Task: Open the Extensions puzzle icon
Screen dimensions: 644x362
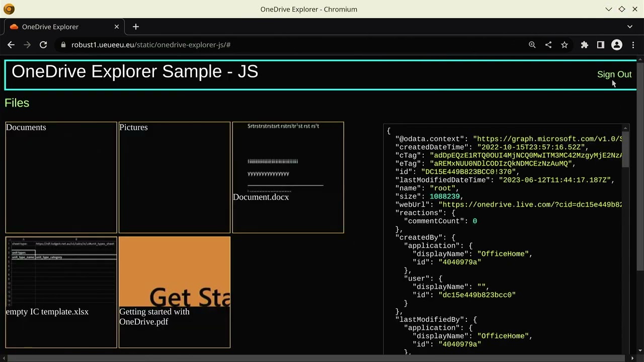Action: pyautogui.click(x=585, y=45)
